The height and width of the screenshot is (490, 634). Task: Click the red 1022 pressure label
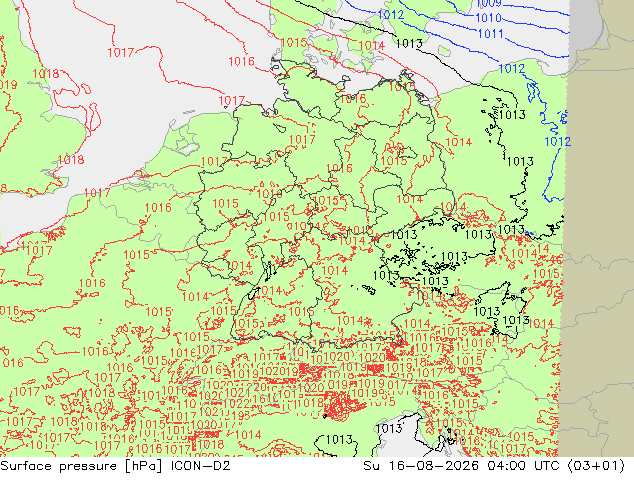237,403
